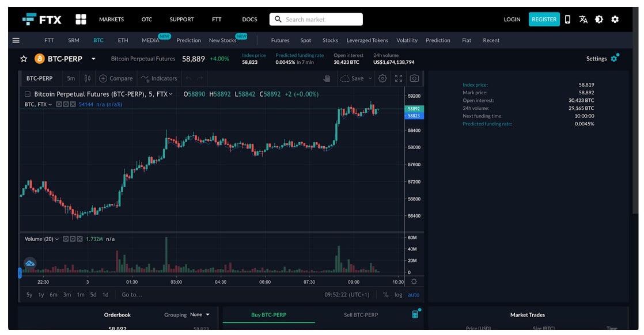Click the Search market input field
The height and width of the screenshot is (335, 644).
tap(316, 20)
